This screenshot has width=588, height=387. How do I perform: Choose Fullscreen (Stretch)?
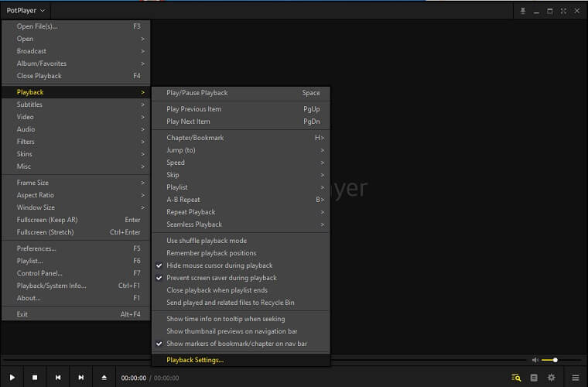tap(76, 232)
